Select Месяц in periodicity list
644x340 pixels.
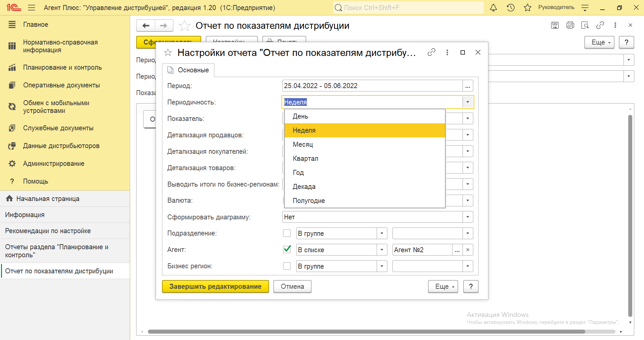365,144
